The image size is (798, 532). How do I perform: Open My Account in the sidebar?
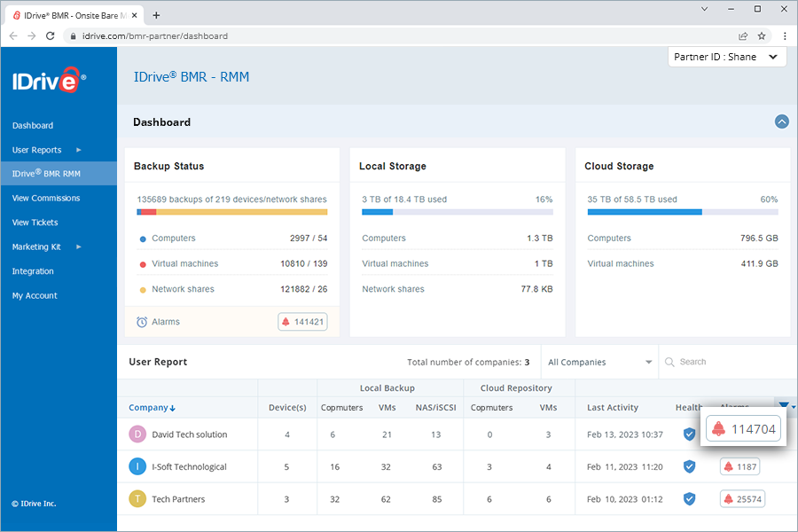35,296
